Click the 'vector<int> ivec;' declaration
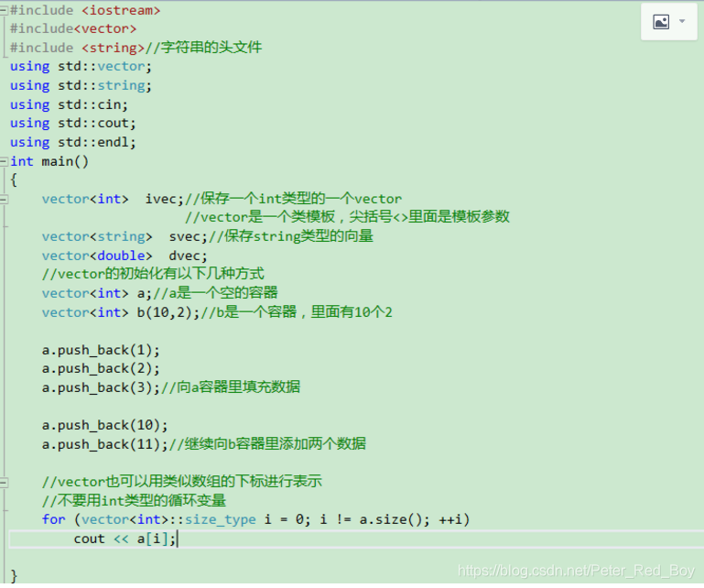The width and height of the screenshot is (704, 588). pyautogui.click(x=113, y=199)
